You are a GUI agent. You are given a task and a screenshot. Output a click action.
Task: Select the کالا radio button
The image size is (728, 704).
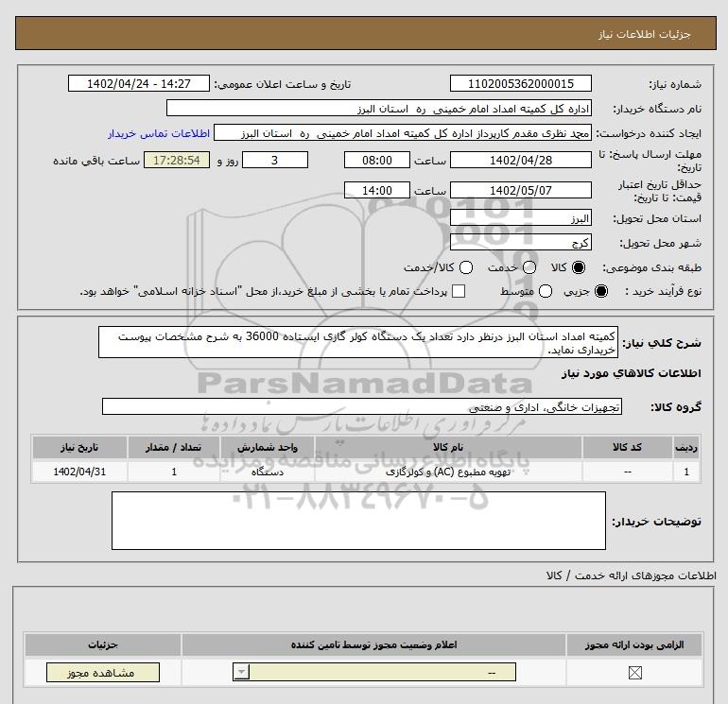pos(579,267)
